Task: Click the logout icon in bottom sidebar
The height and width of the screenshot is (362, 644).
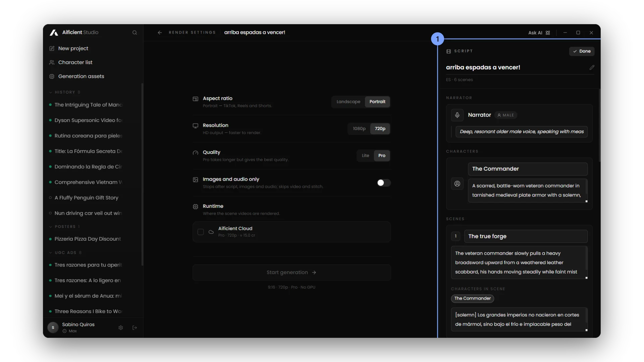Action: click(135, 327)
